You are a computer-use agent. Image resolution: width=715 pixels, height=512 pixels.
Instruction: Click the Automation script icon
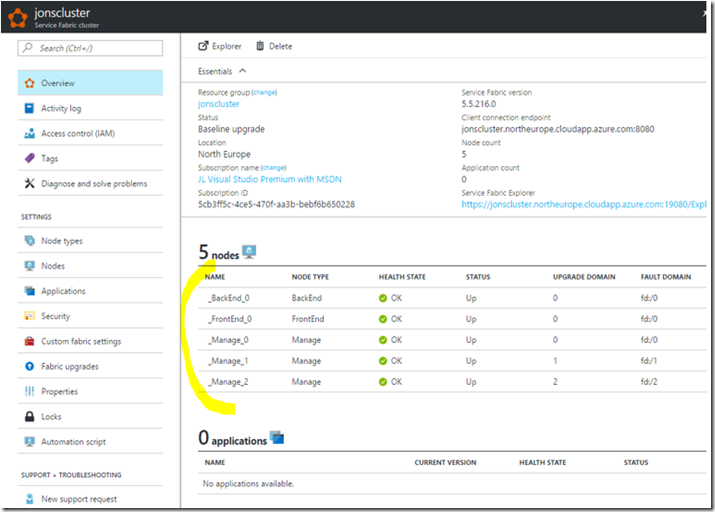pyautogui.click(x=30, y=441)
